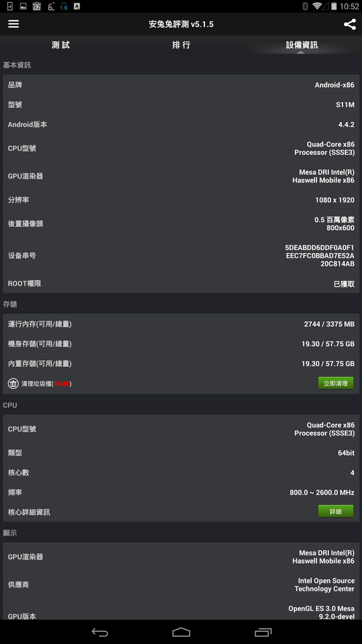362x644 pixels.
Task: Open the picture notification icon
Action: coord(23,6)
